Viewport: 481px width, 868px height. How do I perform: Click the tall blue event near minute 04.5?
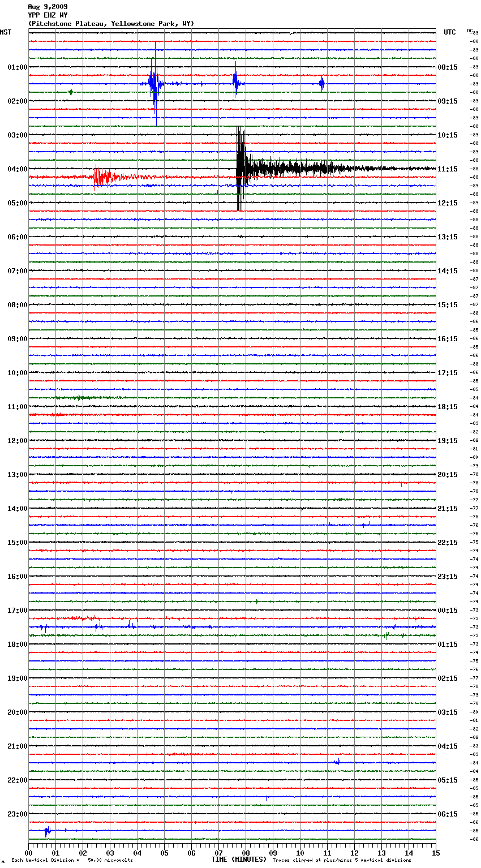[154, 84]
